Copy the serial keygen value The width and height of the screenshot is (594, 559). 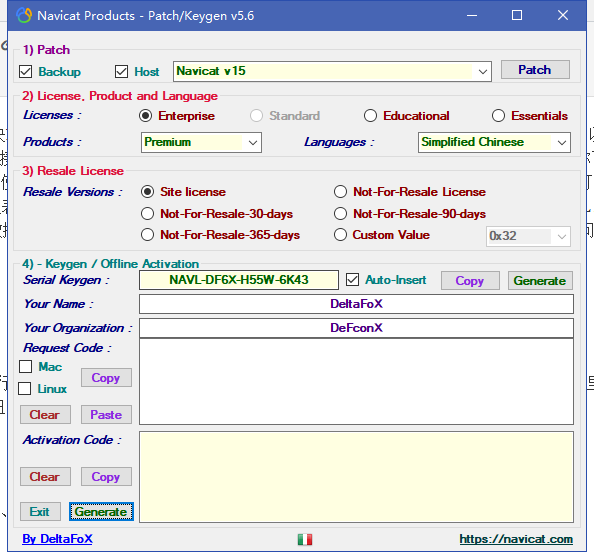[x=470, y=281]
